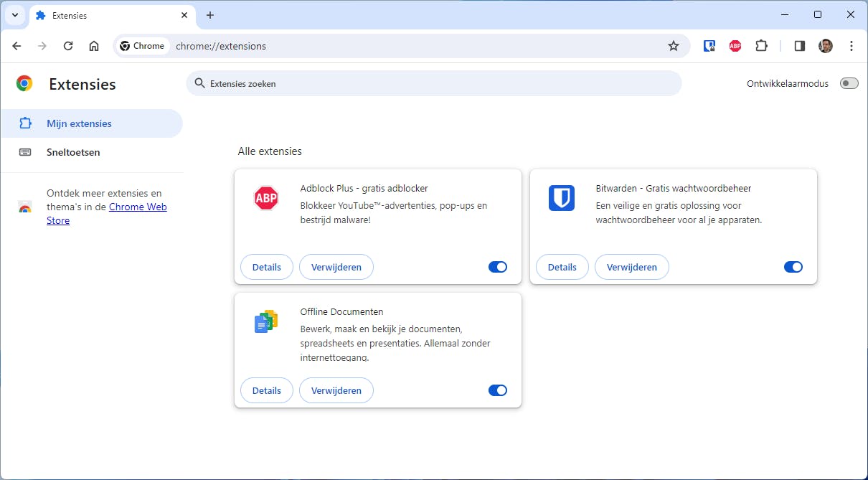The width and height of the screenshot is (868, 480).
Task: Open the Bitwarden shield icon on the Bitwarden card
Action: click(x=562, y=198)
